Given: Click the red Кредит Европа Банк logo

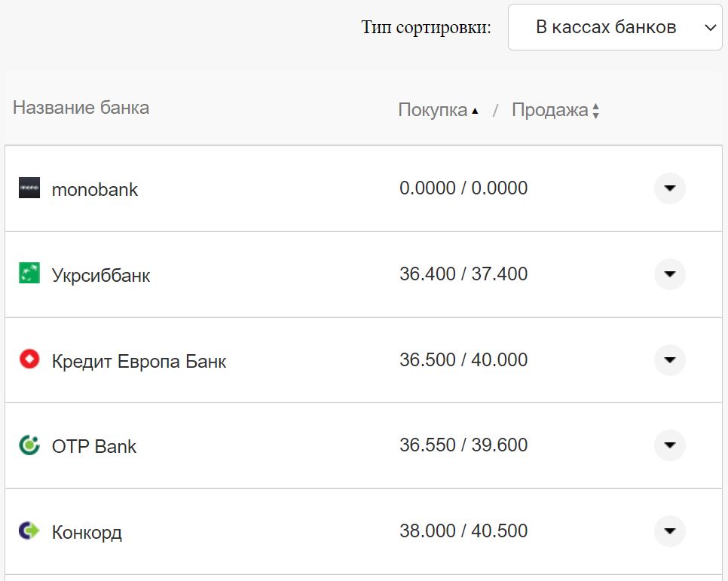Looking at the screenshot, I should coord(30,360).
